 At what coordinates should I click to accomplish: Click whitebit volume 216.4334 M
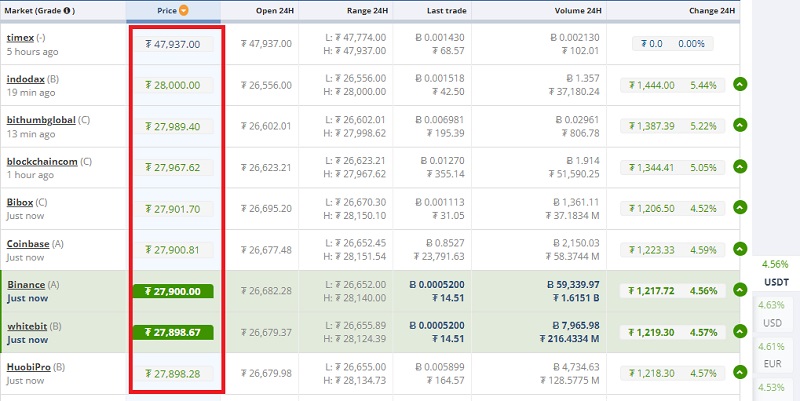pyautogui.click(x=569, y=339)
